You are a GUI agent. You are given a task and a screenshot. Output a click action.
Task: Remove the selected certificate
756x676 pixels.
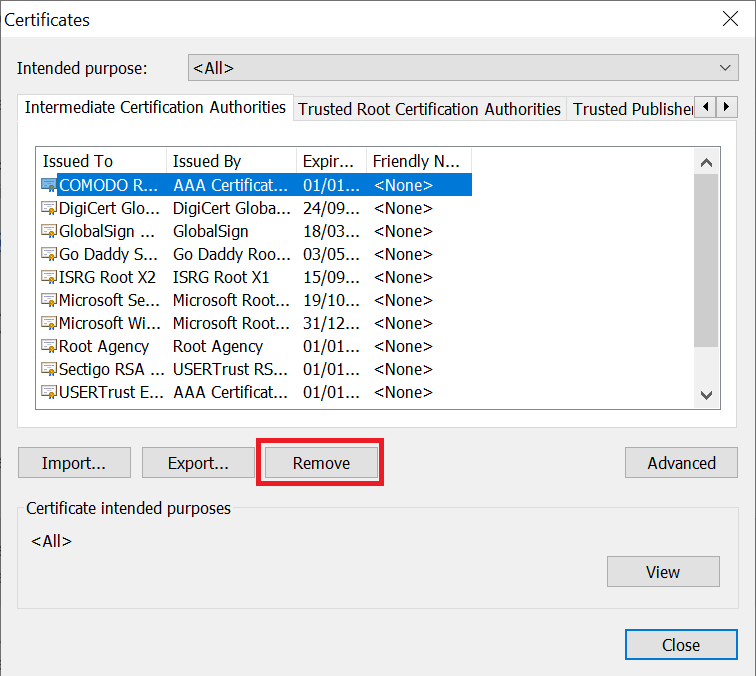pos(322,463)
